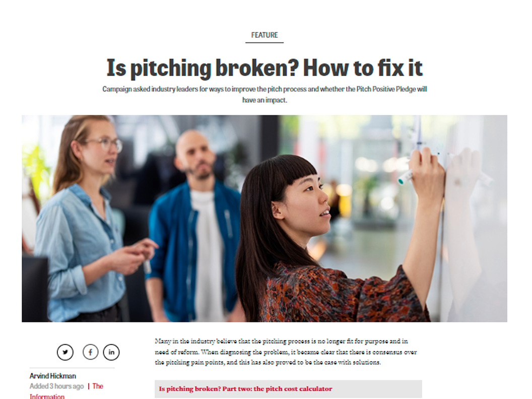Click the 'Added 3 hours ago' timestamp

(x=56, y=386)
